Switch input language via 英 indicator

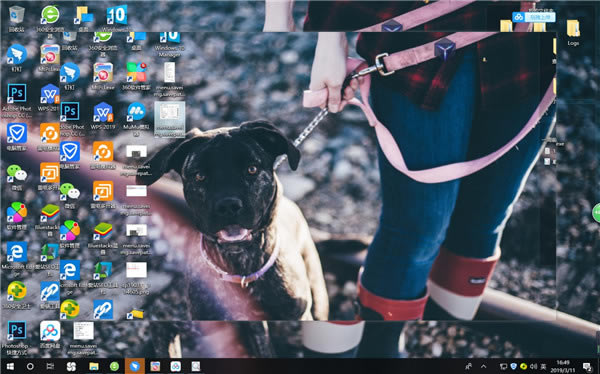pos(543,367)
